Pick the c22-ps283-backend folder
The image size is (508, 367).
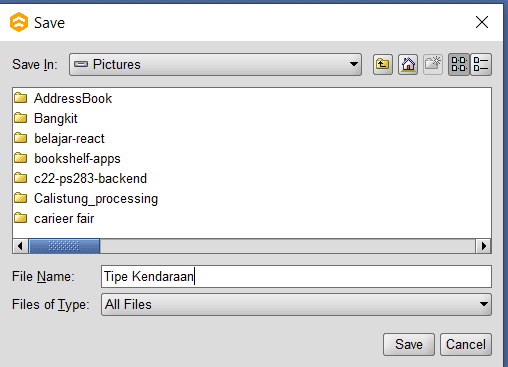80,178
